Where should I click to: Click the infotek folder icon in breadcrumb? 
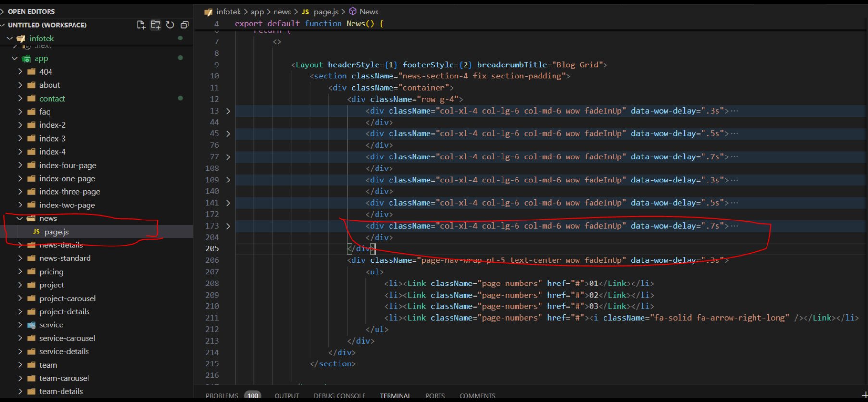tap(208, 12)
